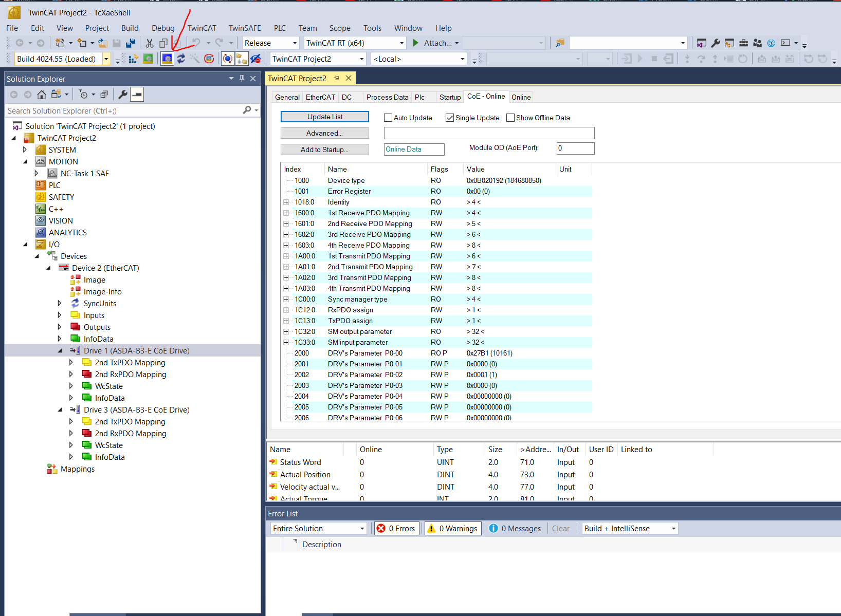Uncheck the Single Update checkbox
Image resolution: width=841 pixels, height=616 pixels.
(450, 118)
